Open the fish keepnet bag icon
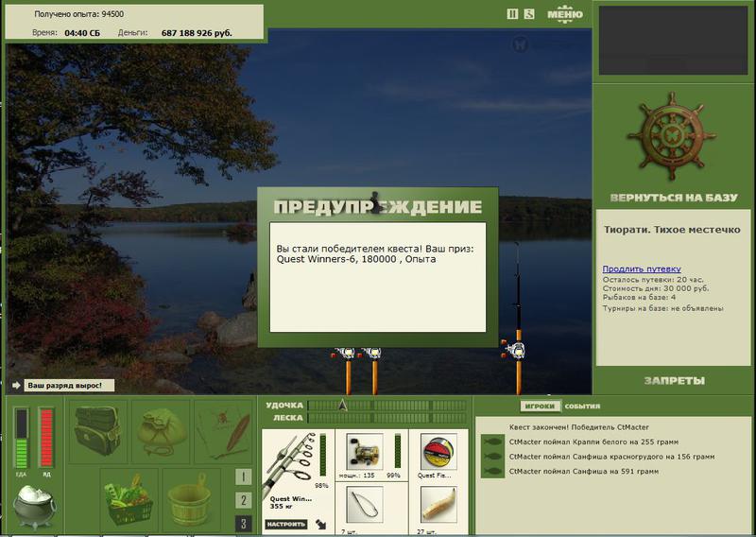 pos(161,431)
